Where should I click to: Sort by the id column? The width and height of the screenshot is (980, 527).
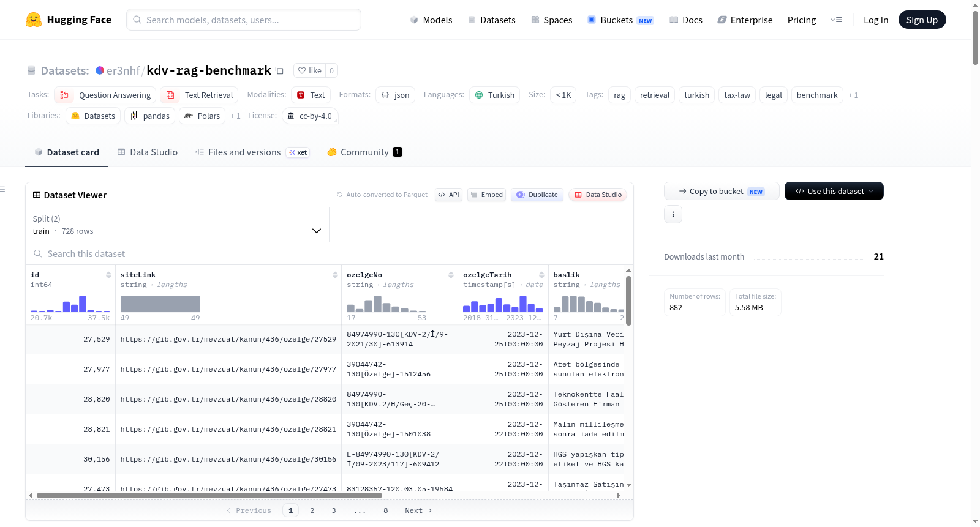(x=108, y=275)
